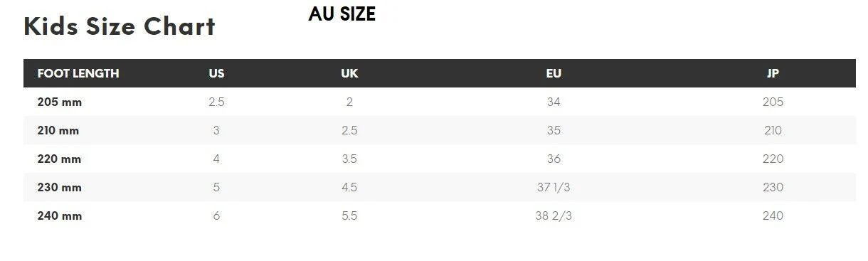Click the EU size 37 1/3 cell

(554, 187)
